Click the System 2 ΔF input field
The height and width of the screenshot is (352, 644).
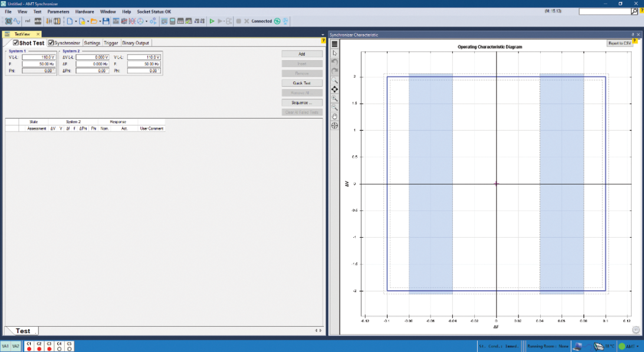coord(92,64)
